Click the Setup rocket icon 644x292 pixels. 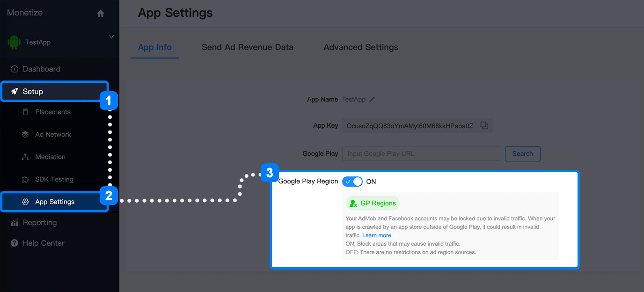(x=15, y=91)
